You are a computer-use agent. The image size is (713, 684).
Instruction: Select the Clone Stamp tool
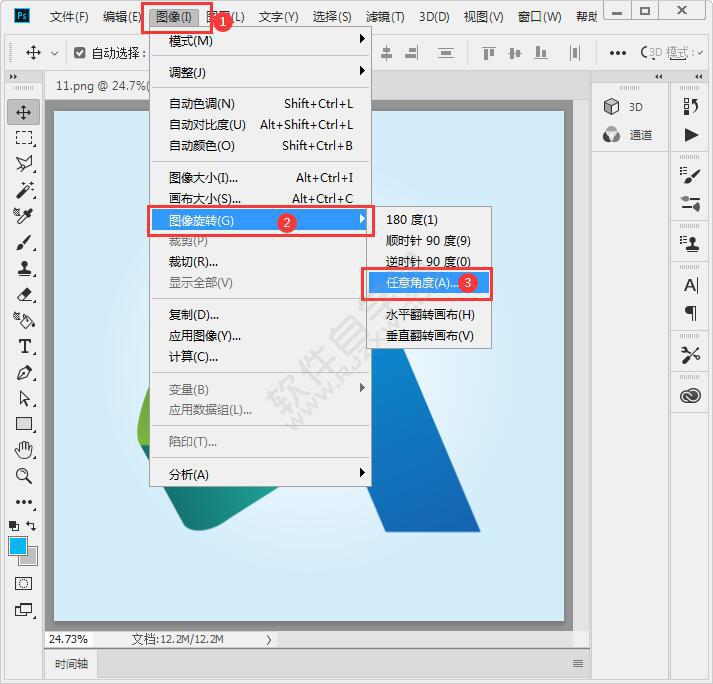pyautogui.click(x=24, y=268)
